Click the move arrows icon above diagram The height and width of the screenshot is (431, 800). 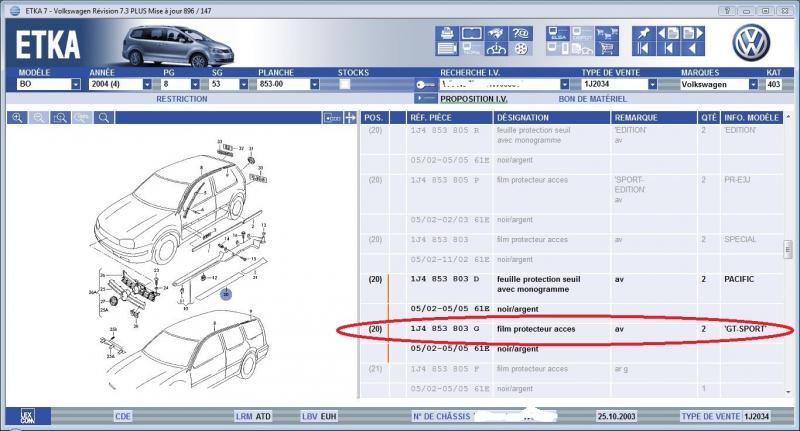pyautogui.click(x=350, y=118)
